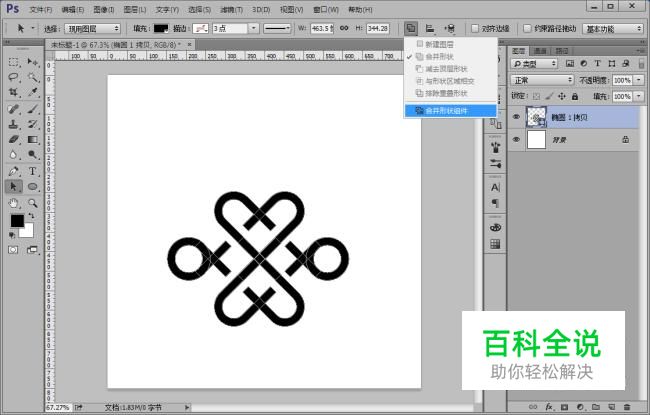Toggle lock image pixels brush icon

[549, 96]
